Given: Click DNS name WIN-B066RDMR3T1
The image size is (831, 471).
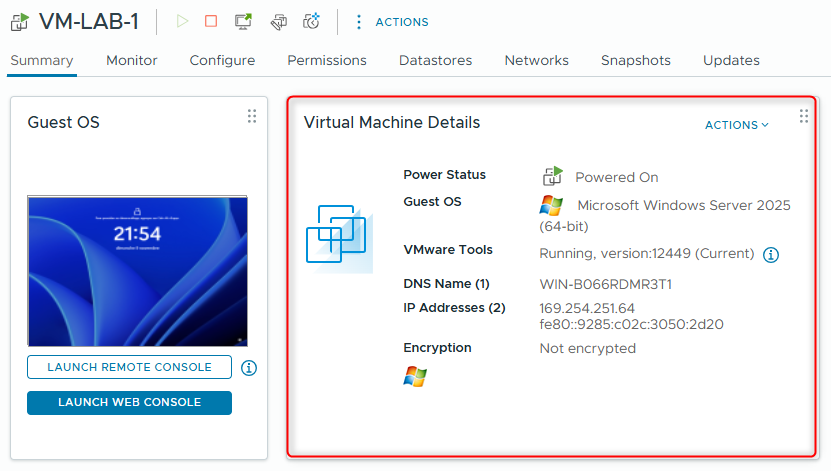Looking at the screenshot, I should tap(606, 285).
